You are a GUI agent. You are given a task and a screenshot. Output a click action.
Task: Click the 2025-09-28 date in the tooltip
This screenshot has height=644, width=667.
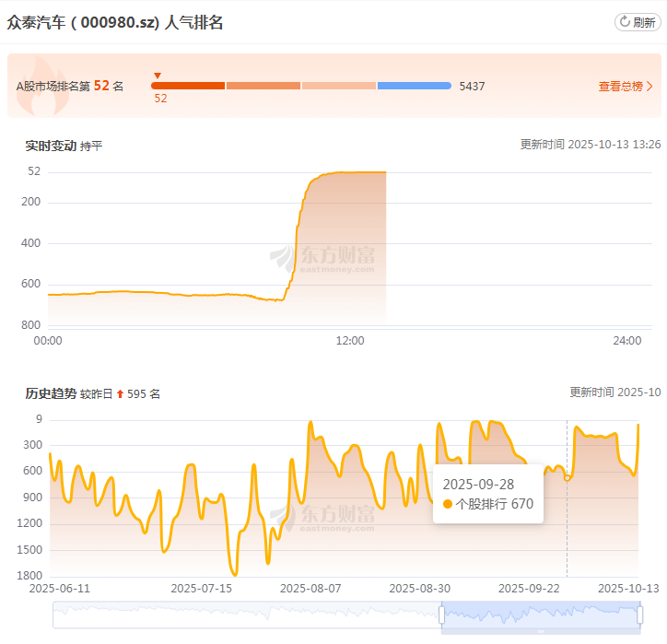(x=478, y=485)
